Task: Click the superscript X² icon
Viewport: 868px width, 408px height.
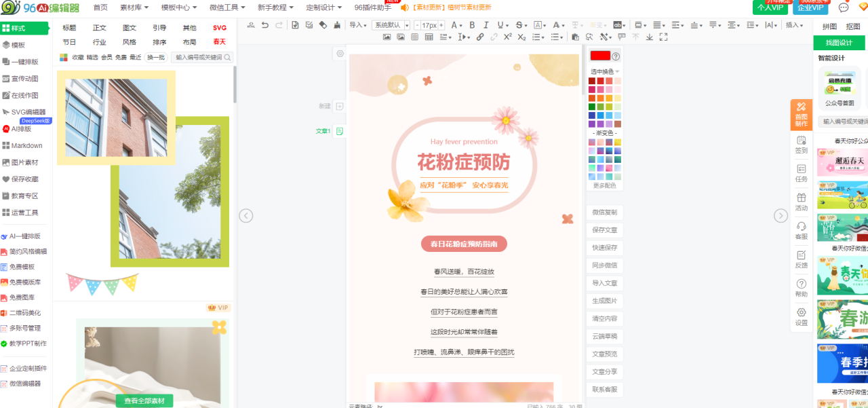Action: 507,37
